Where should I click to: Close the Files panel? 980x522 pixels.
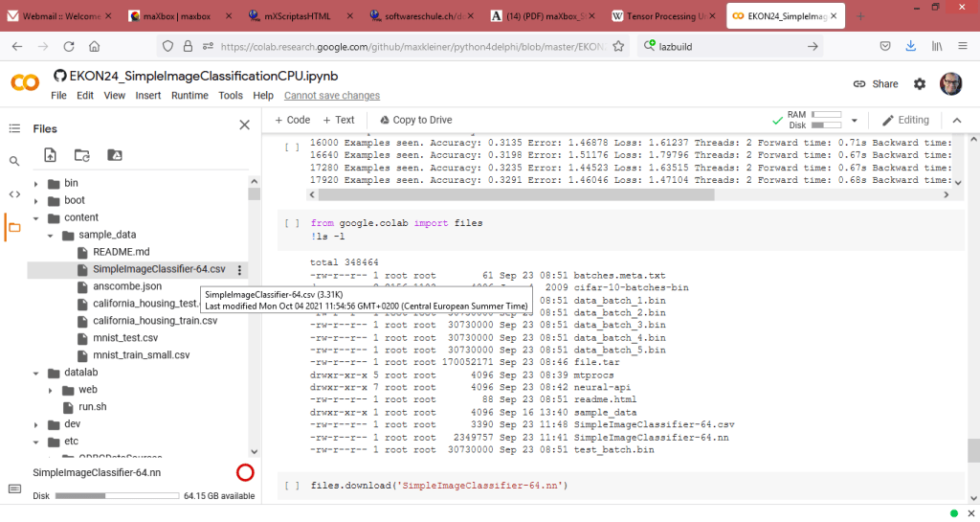pyautogui.click(x=244, y=125)
